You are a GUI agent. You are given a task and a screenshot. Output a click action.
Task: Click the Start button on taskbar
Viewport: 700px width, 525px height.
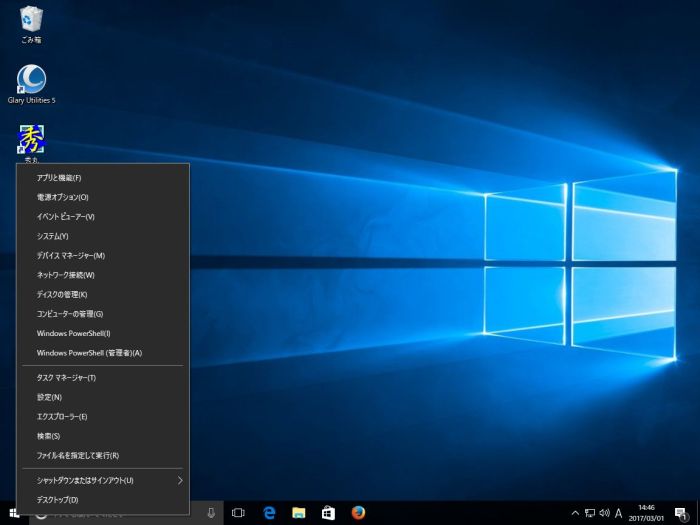[x=14, y=512]
